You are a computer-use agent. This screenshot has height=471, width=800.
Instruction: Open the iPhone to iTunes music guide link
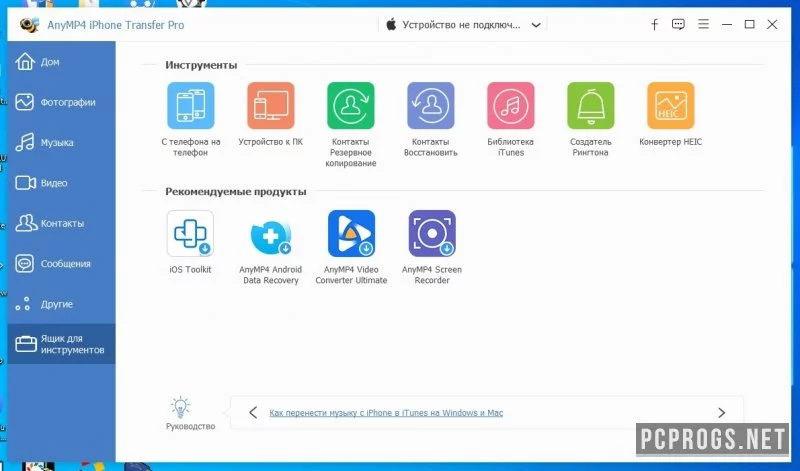[x=386, y=413]
